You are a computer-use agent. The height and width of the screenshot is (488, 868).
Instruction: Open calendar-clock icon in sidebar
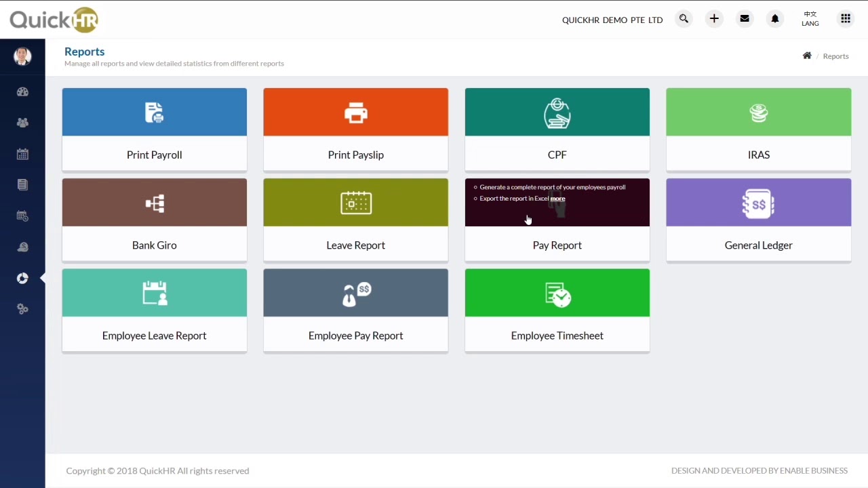[22, 216]
